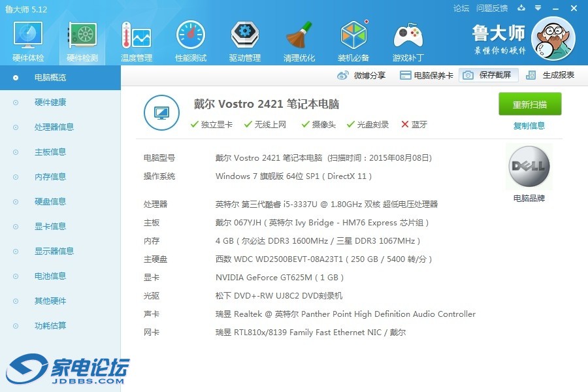This screenshot has height=392, width=588.
Task: Click the i5-3337U processor value
Action: tap(327, 204)
